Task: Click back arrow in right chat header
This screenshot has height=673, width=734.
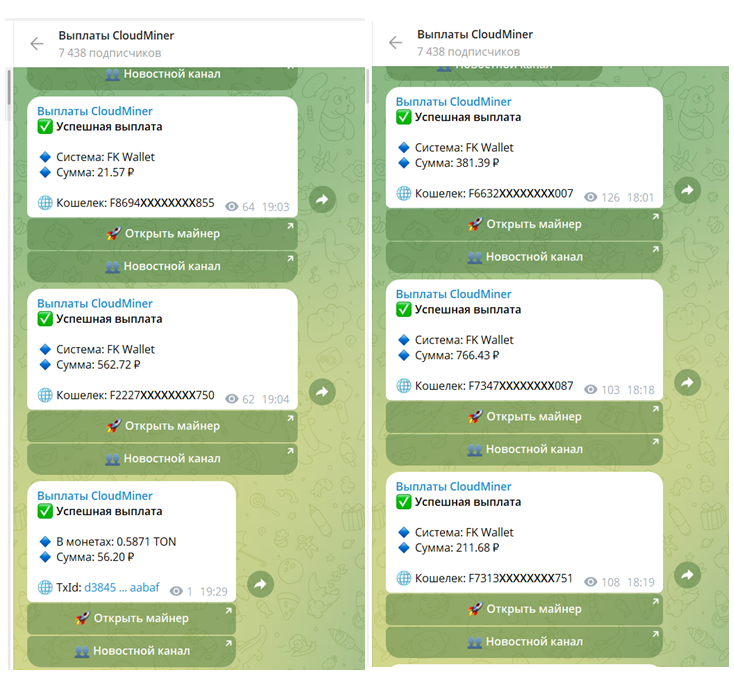Action: (395, 42)
